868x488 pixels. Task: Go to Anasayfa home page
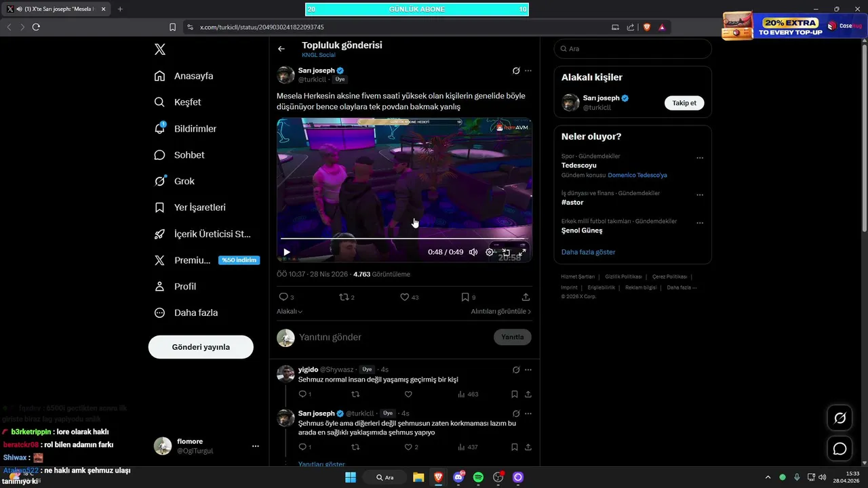pos(184,76)
